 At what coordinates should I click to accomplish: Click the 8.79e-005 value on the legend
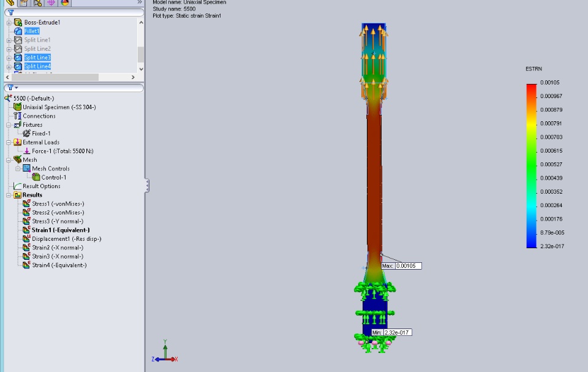tap(552, 233)
